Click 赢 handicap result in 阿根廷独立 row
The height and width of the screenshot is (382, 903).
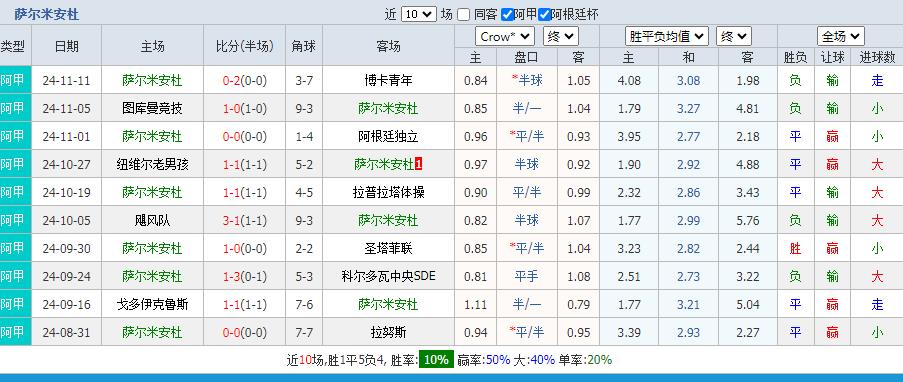tap(832, 137)
